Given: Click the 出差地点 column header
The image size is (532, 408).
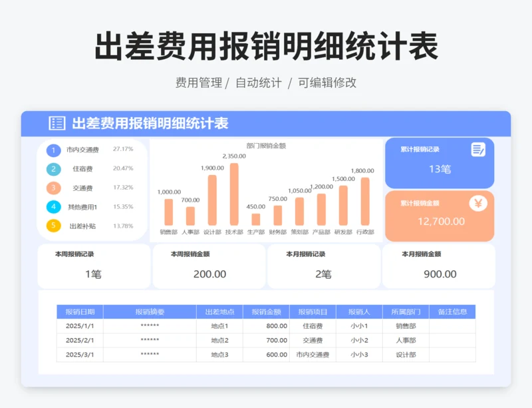Looking at the screenshot, I should [x=219, y=312].
